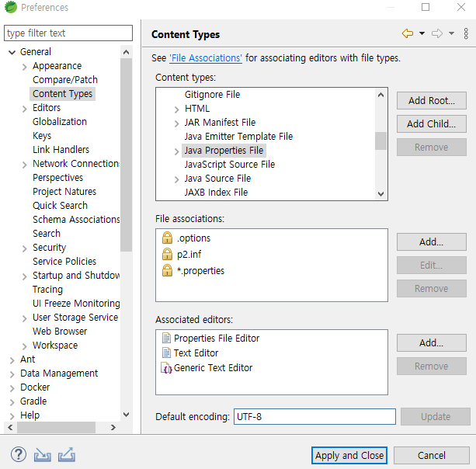The width and height of the screenshot is (476, 469).
Task: Click the Add Root... button
Action: click(432, 100)
